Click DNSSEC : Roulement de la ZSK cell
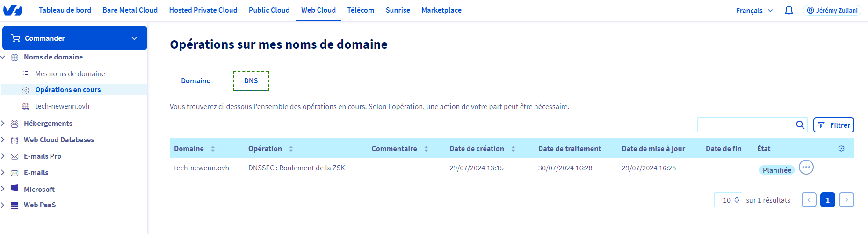Screen dimensions: 868x234 (297, 168)
